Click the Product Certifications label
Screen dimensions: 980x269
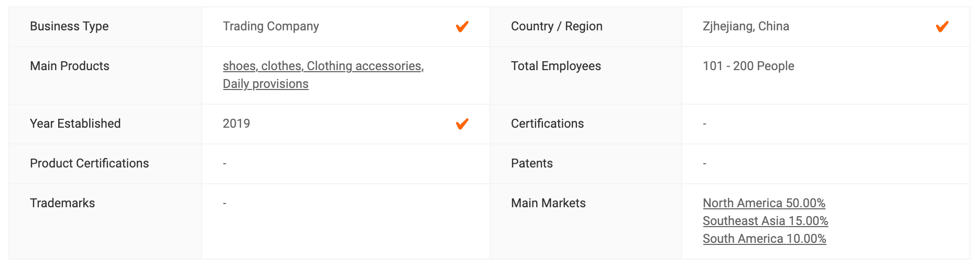click(90, 163)
